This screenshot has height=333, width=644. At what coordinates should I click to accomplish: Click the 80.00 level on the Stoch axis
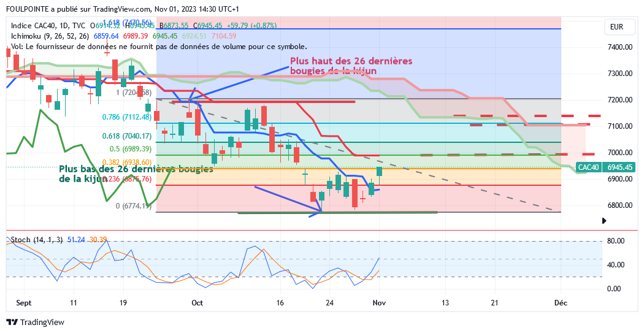[616, 241]
